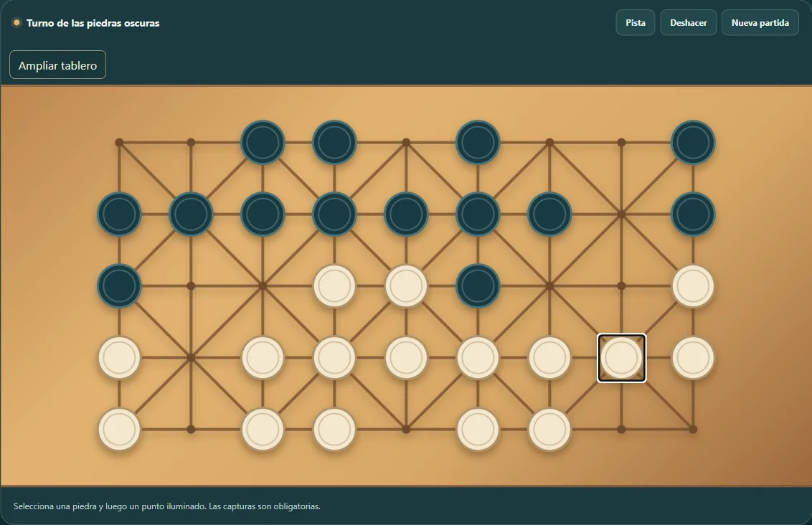
Task: Click the Pista hint button
Action: pos(636,23)
